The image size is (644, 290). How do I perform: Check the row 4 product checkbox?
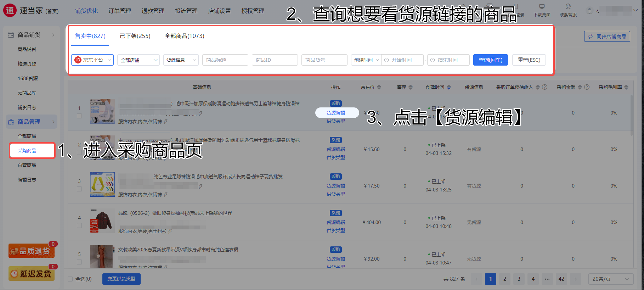point(79,225)
